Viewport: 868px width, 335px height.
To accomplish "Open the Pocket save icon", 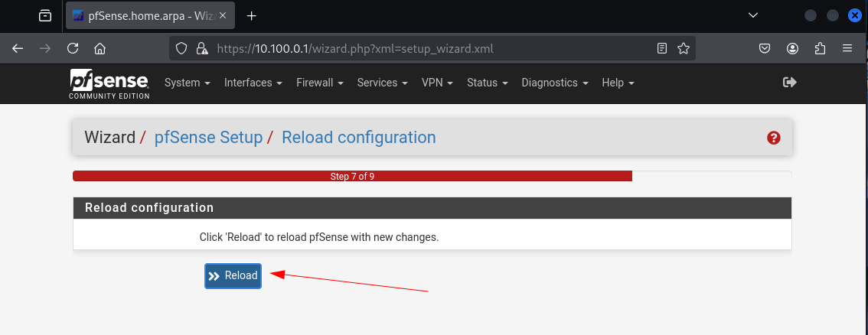I will (x=765, y=49).
